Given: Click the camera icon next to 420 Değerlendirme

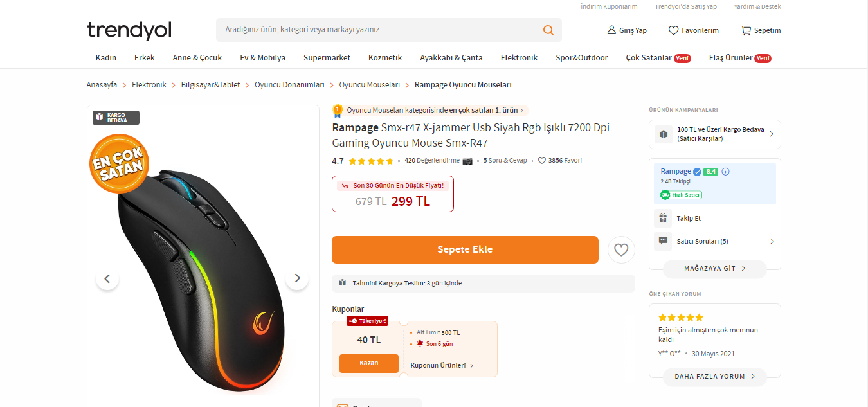Looking at the screenshot, I should (467, 160).
